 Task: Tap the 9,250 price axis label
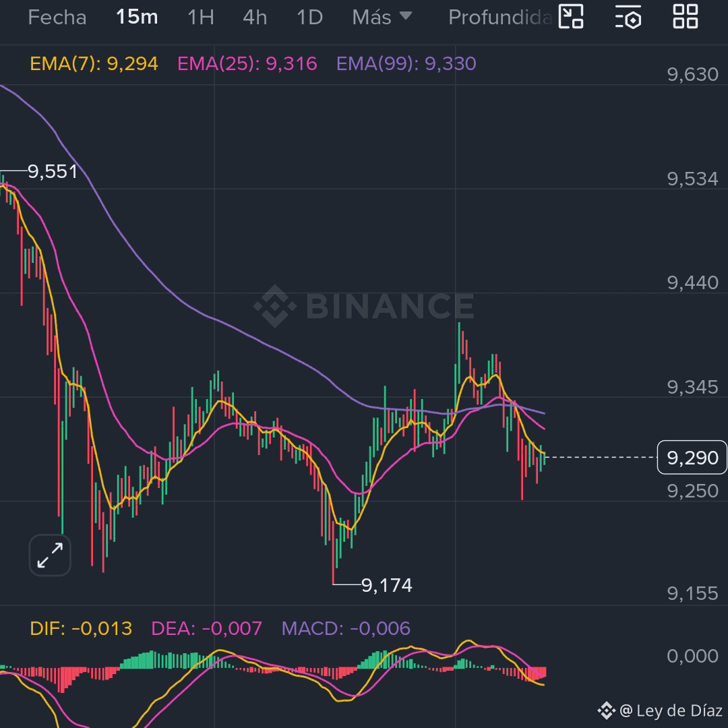tap(693, 491)
